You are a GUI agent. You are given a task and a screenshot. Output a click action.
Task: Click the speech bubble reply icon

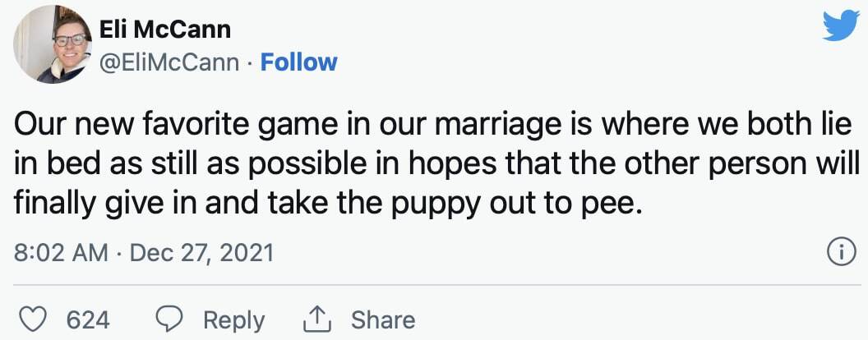pyautogui.click(x=170, y=320)
